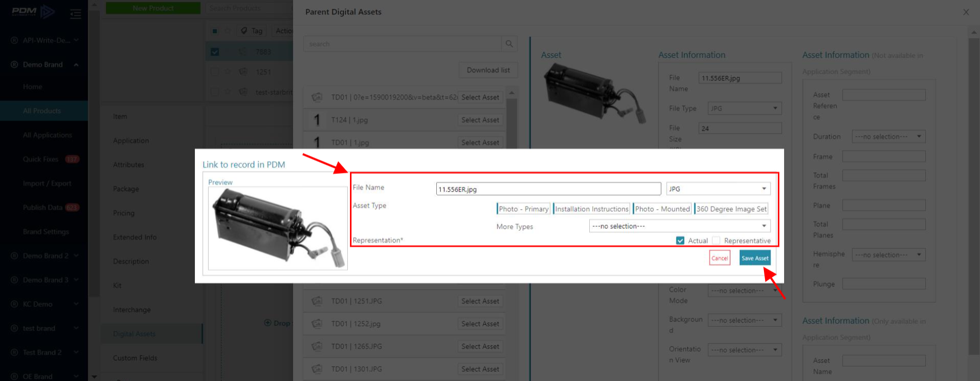Switch to the Digital Assets tab
The width and height of the screenshot is (980, 381).
click(151, 334)
